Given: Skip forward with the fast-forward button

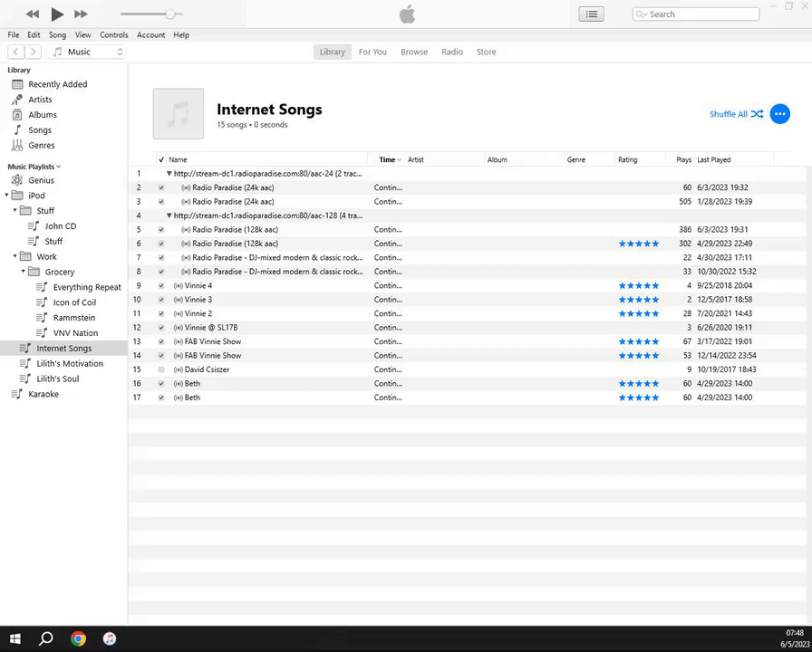Looking at the screenshot, I should [81, 14].
